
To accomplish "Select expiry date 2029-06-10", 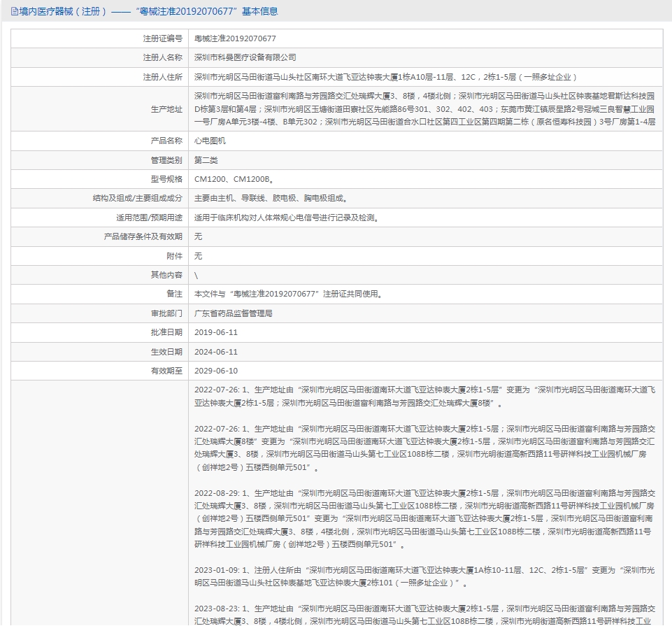I will (216, 371).
